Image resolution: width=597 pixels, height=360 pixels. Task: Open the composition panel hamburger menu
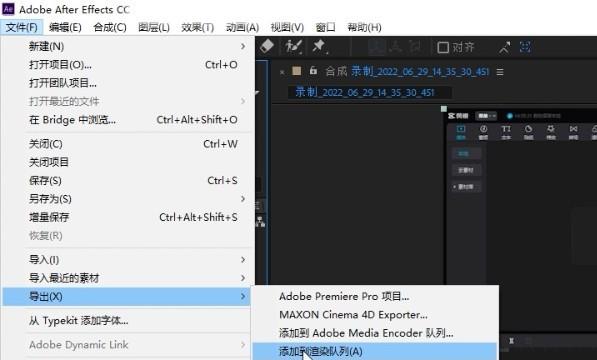point(500,72)
